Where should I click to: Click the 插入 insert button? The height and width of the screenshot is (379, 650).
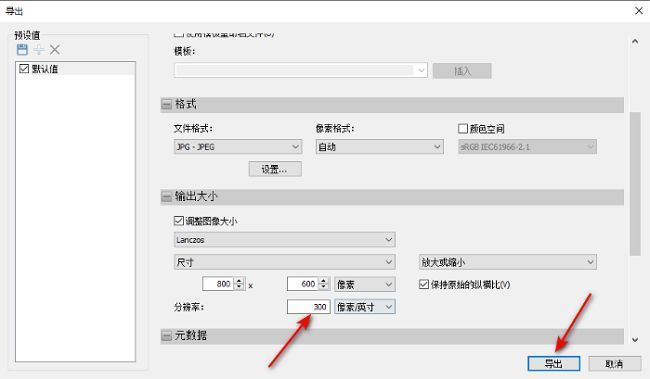462,71
